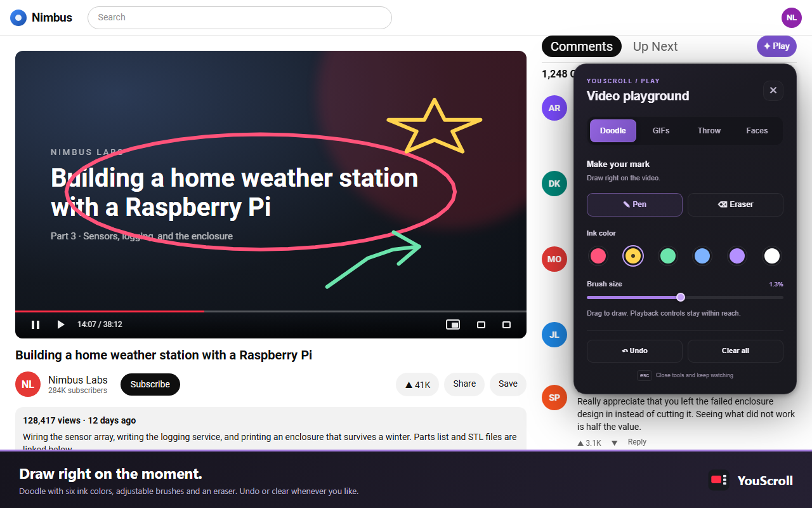The width and height of the screenshot is (812, 508).
Task: Seek on the red video progress bar
Action: coord(110,311)
